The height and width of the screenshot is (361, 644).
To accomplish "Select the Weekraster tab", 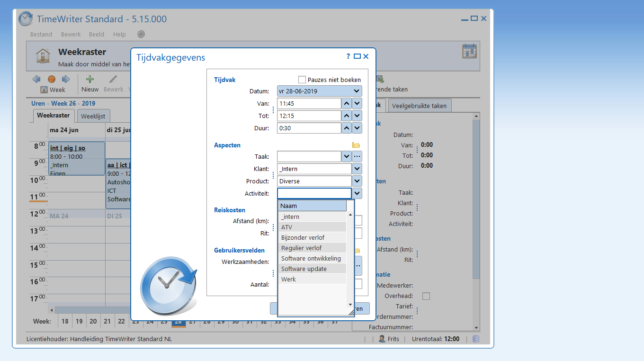I will [x=54, y=115].
